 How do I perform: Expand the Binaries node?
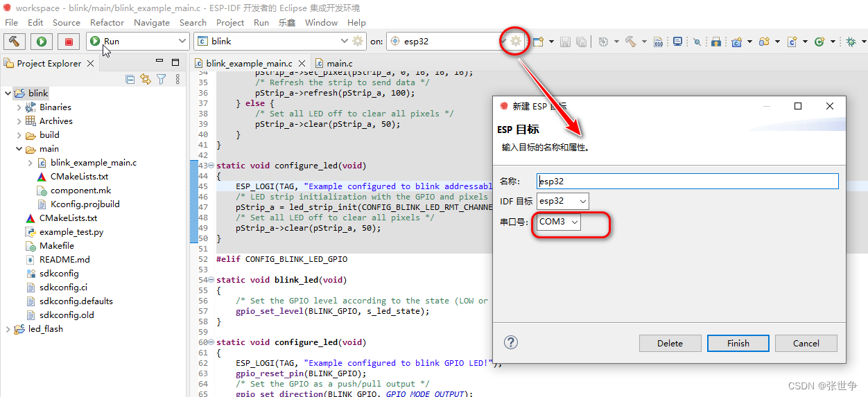19,107
